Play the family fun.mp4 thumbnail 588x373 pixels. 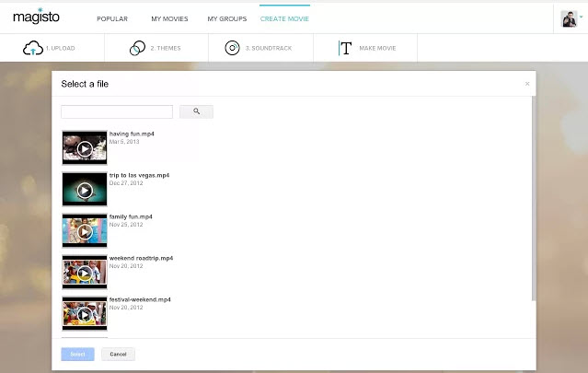(85, 231)
